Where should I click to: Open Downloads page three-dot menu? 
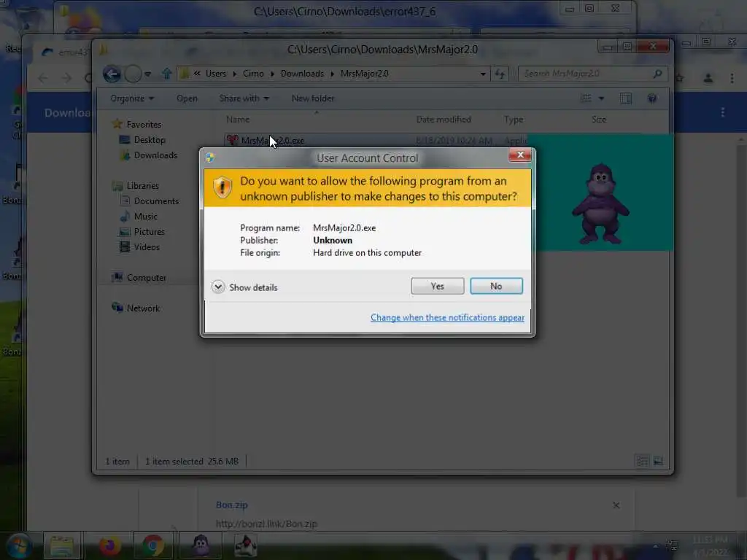click(723, 112)
